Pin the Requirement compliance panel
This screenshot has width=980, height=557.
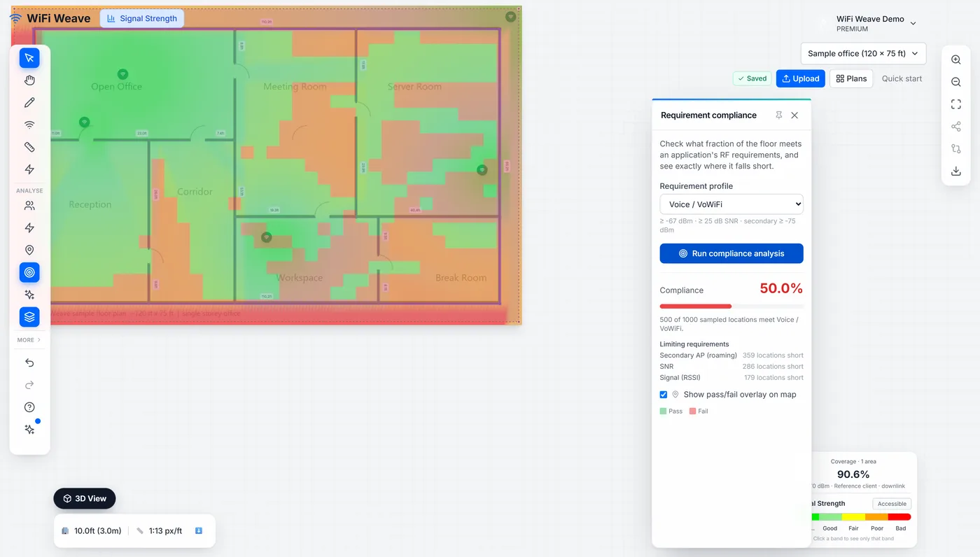coord(779,115)
